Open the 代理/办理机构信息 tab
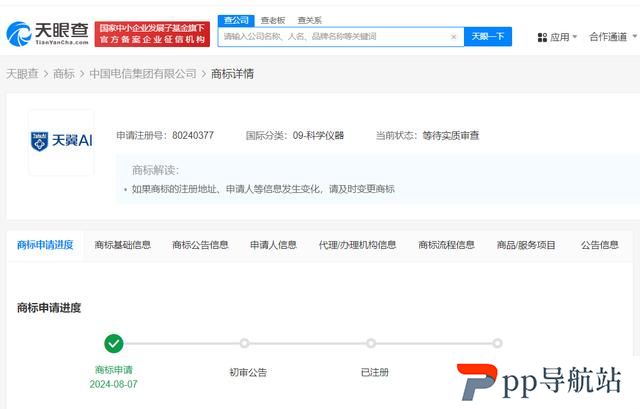 pos(358,245)
